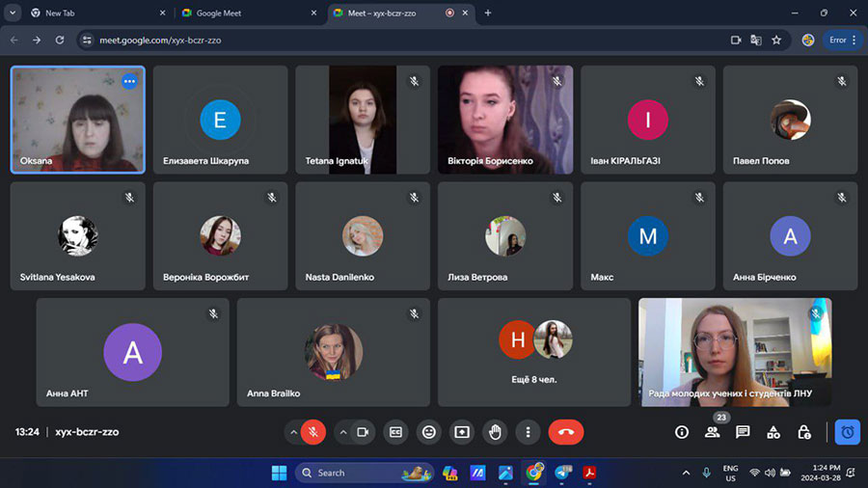Click the muted mic icon on Вікторія Борисенко's tile
The width and height of the screenshot is (868, 488).
click(556, 81)
